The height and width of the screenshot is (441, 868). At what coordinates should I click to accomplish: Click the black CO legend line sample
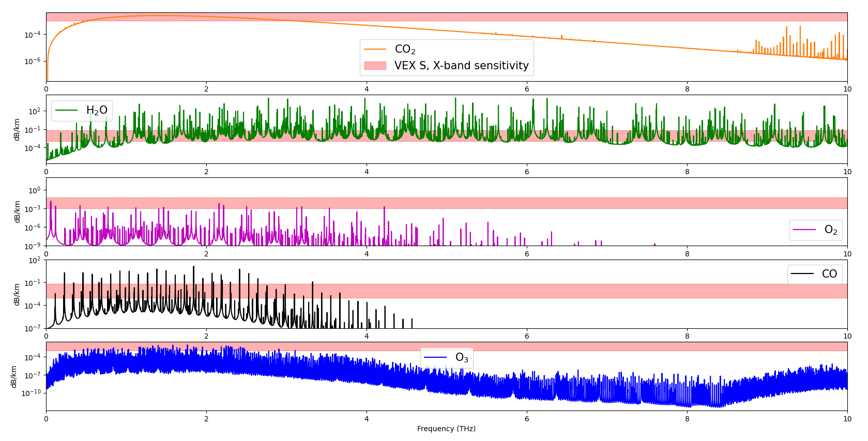pos(802,274)
